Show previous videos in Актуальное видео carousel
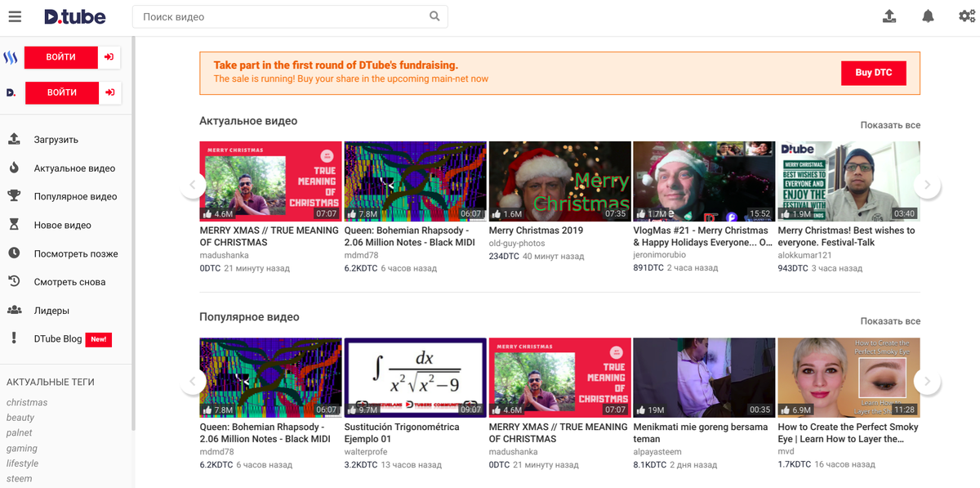The image size is (980, 488). [x=192, y=185]
